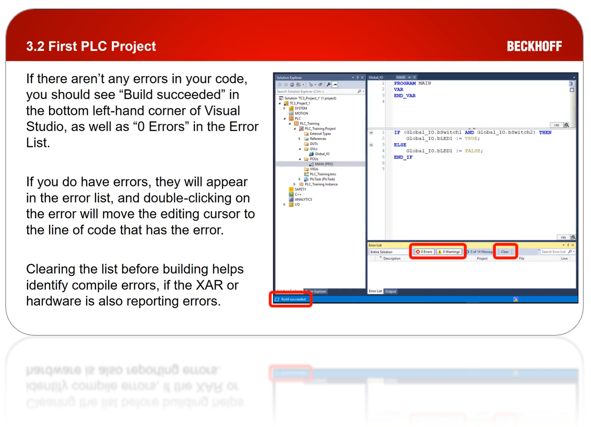Image resolution: width=591 pixels, height=427 pixels.
Task: Click the status bar notification icon
Action: [x=516, y=299]
